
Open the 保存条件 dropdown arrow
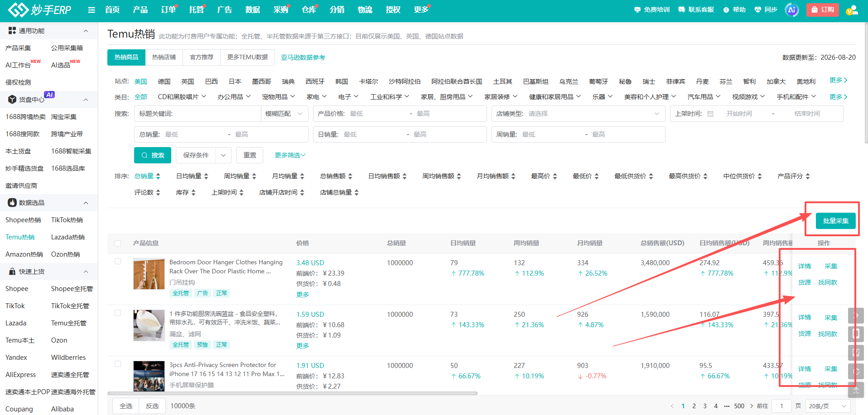223,155
